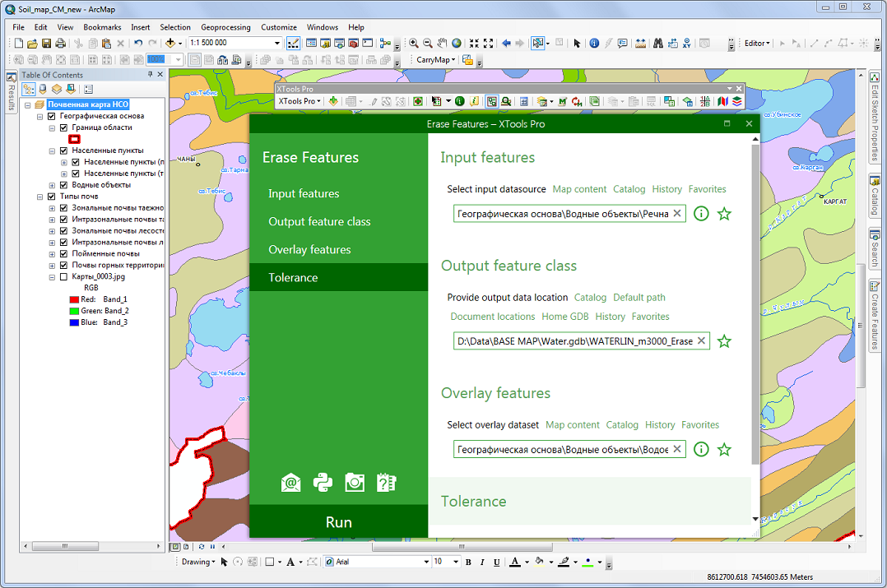Viewport: 887px width, 588px height.
Task: Click List By Source icon
Action: (x=43, y=90)
